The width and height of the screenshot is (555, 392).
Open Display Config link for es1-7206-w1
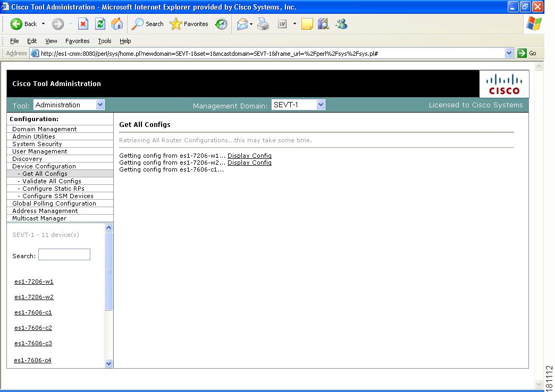pyautogui.click(x=249, y=156)
